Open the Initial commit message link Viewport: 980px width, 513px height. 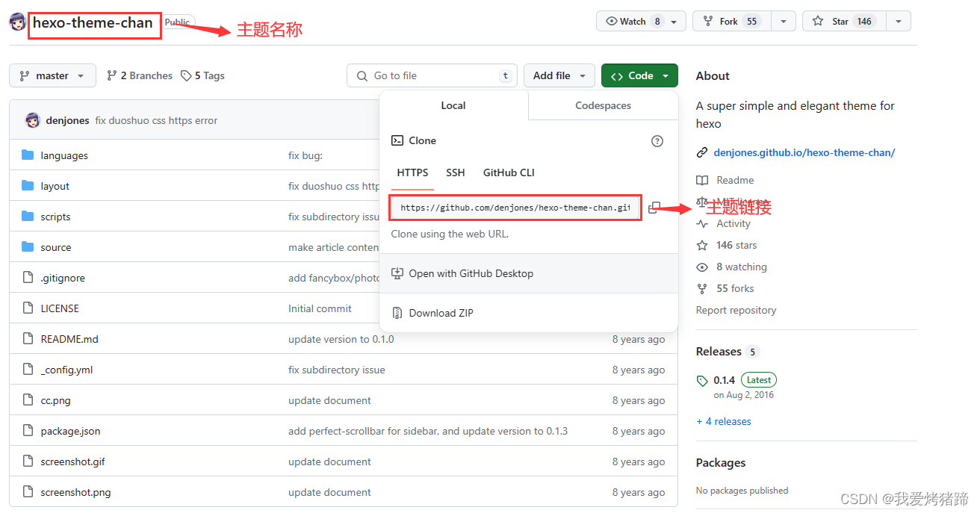point(320,308)
